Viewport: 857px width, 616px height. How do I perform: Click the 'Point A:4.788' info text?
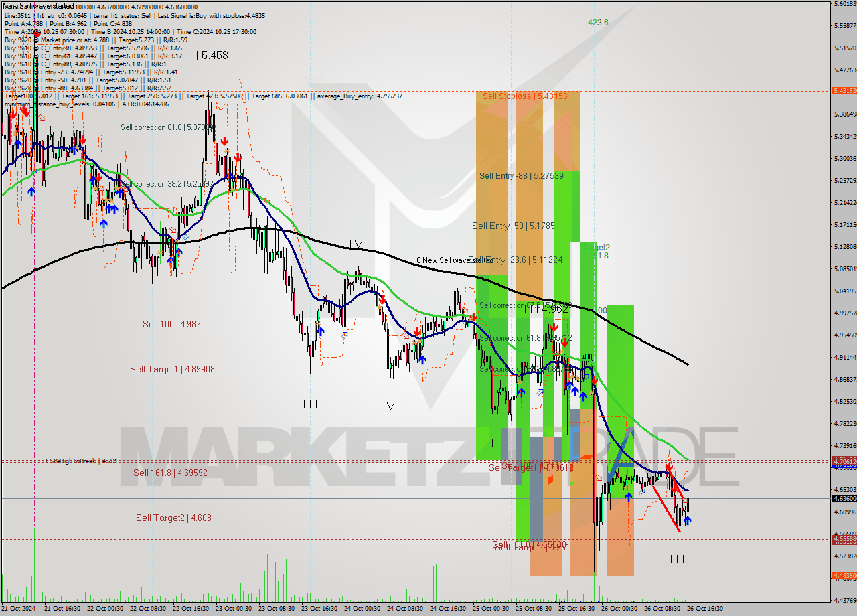point(25,23)
